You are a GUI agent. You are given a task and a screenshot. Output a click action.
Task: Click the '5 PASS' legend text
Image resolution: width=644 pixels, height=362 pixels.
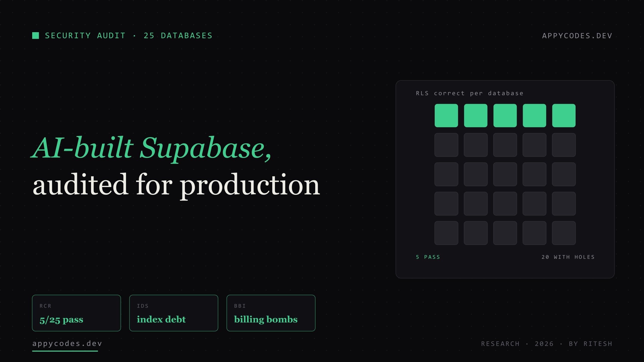[428, 257]
